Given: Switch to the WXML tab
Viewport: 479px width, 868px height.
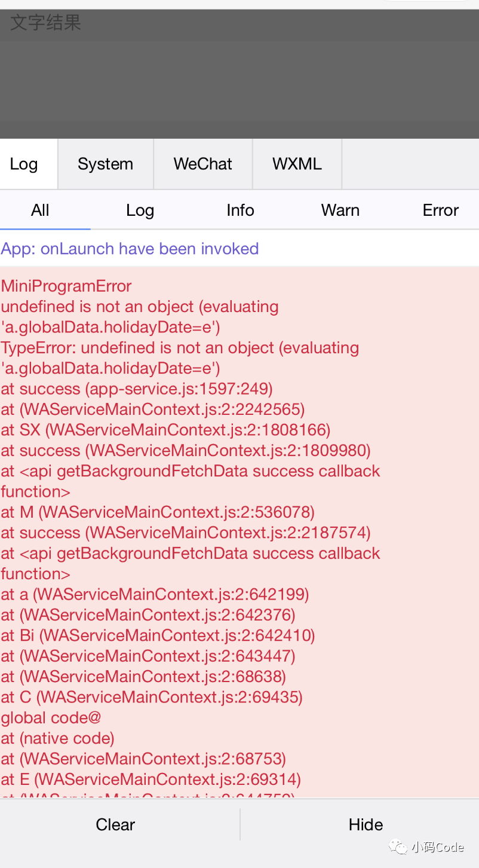Looking at the screenshot, I should (x=297, y=164).
